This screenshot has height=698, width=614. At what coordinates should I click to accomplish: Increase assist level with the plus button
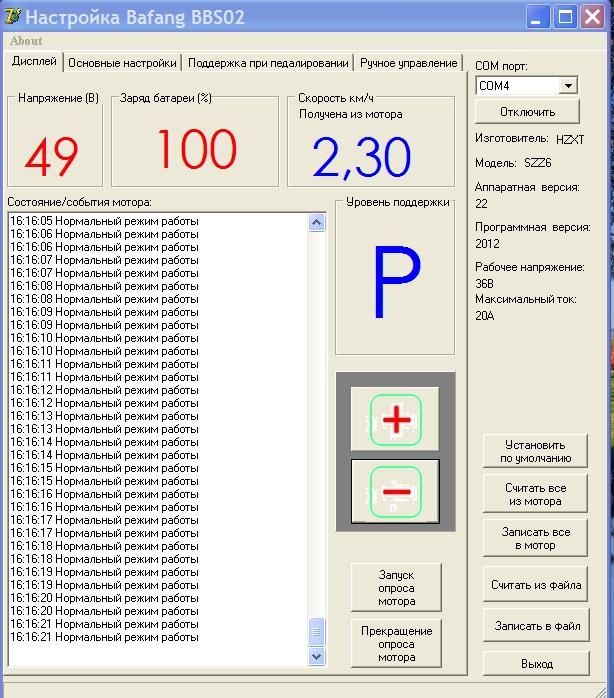[x=395, y=419]
